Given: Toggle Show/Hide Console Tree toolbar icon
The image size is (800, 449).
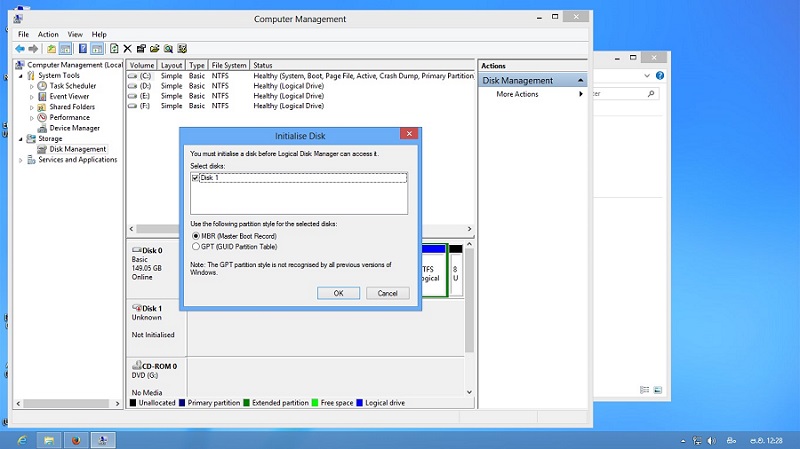Looking at the screenshot, I should 65,49.
